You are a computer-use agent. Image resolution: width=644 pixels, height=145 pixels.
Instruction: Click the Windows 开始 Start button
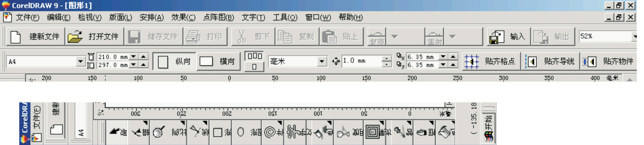(x=489, y=128)
